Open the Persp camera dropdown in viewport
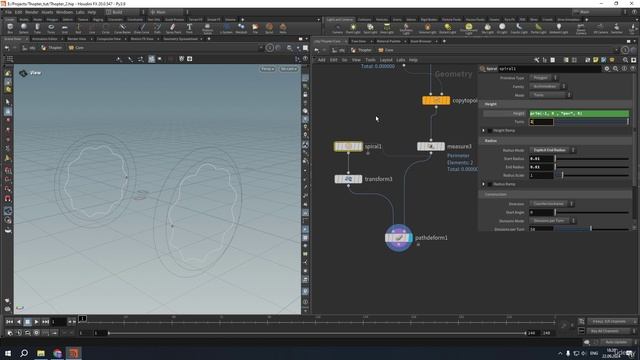 [x=268, y=69]
